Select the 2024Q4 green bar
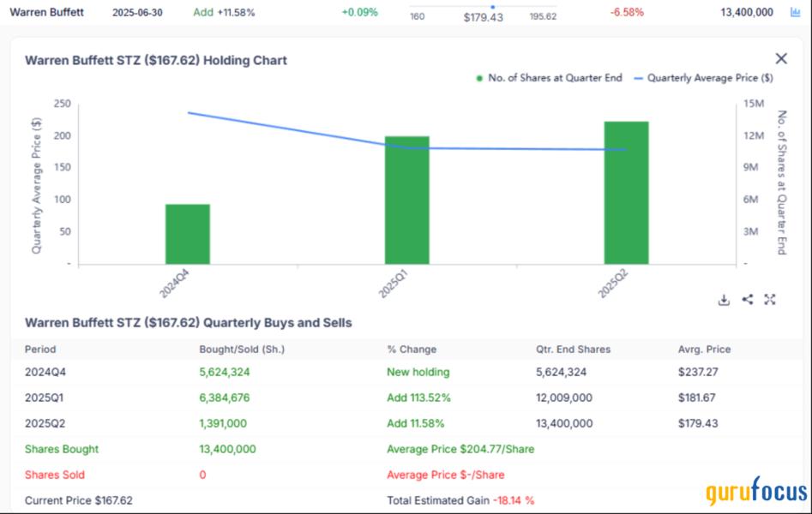The width and height of the screenshot is (812, 514). point(188,234)
